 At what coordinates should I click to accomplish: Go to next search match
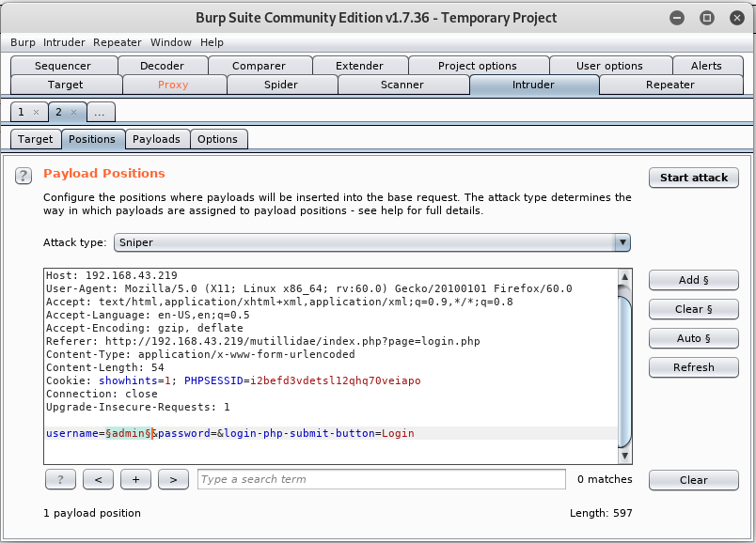click(174, 479)
